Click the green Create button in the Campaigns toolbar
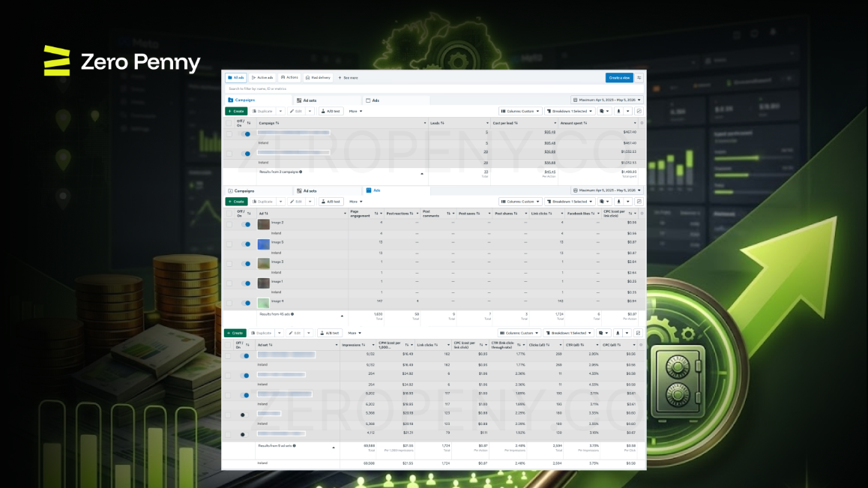Screen dimensions: 868x488 click(x=236, y=111)
